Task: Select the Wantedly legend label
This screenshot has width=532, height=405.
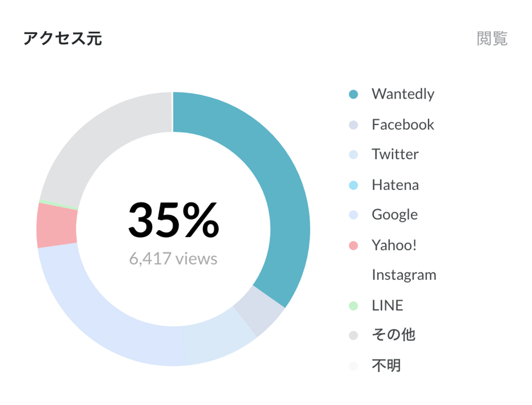Action: pos(403,94)
